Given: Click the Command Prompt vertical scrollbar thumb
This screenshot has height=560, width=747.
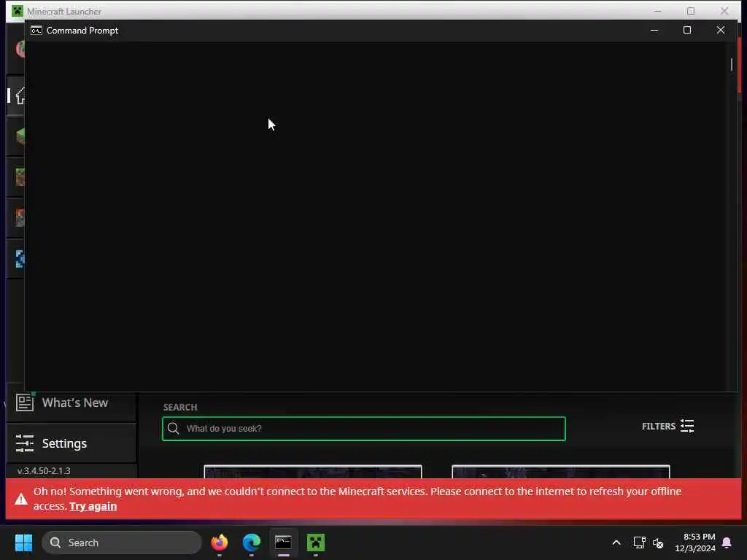Looking at the screenshot, I should coord(731,64).
